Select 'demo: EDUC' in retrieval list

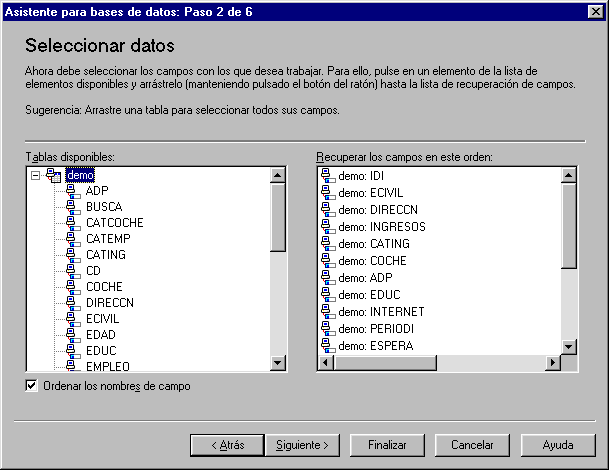369,295
